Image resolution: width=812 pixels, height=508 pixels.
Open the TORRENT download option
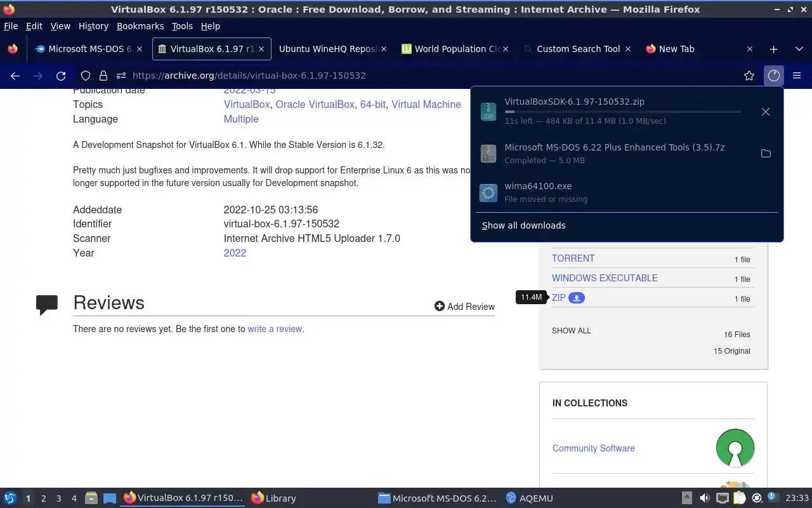click(573, 258)
